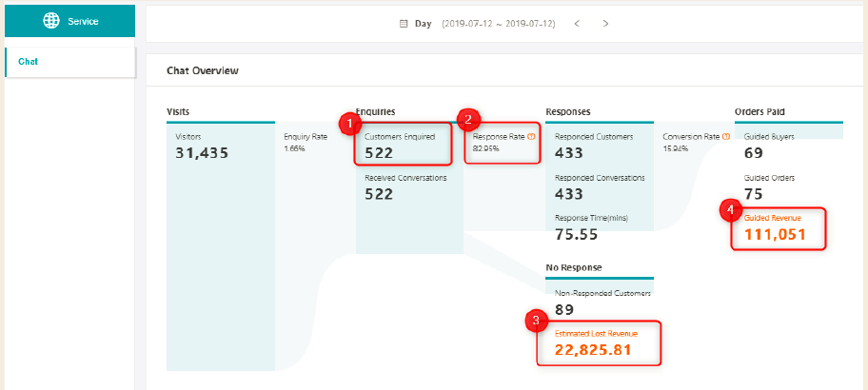Click the calendar icon next to Day
The width and height of the screenshot is (868, 390).
[404, 24]
